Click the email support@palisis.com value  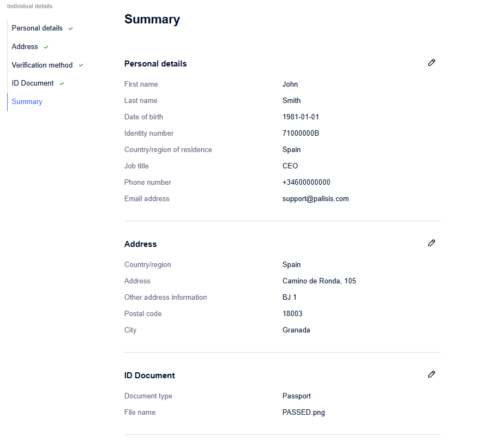tap(315, 199)
